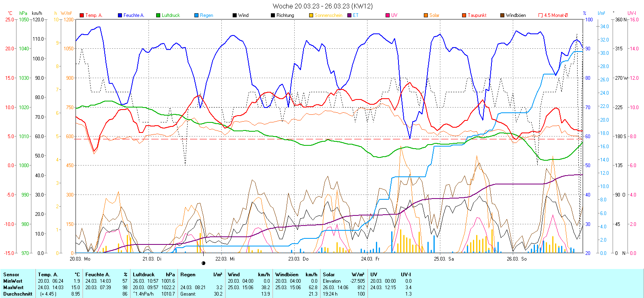Click the yellow Sonnenschein legend square

[x=311, y=15]
